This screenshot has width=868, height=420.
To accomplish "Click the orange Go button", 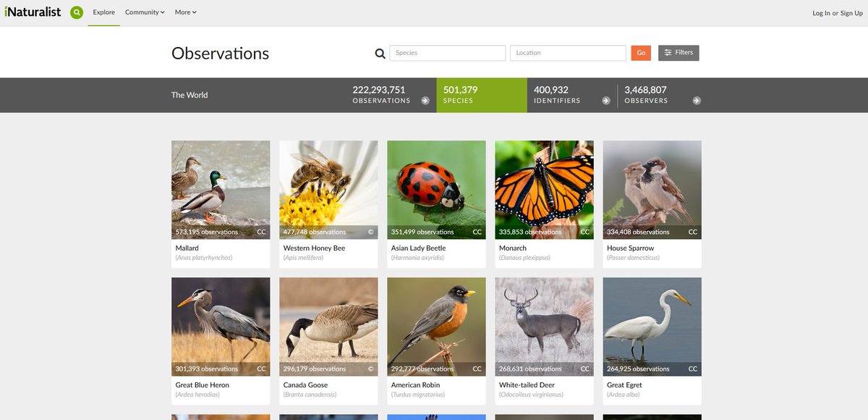I will pyautogui.click(x=641, y=53).
